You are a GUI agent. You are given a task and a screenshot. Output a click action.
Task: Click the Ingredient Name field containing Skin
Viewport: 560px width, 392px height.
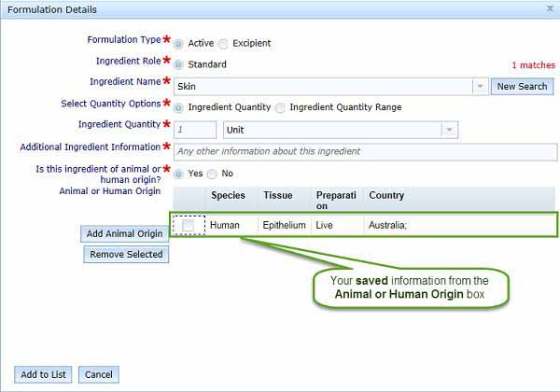tap(322, 86)
